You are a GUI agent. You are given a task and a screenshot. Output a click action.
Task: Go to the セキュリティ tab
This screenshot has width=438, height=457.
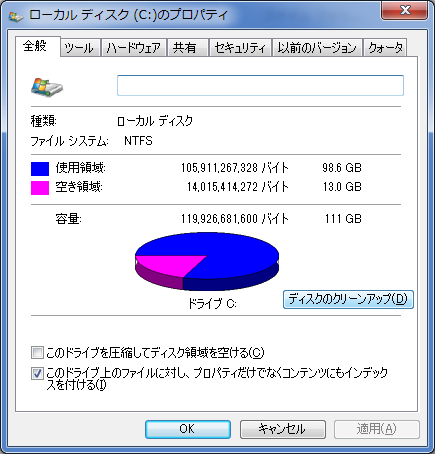[241, 48]
